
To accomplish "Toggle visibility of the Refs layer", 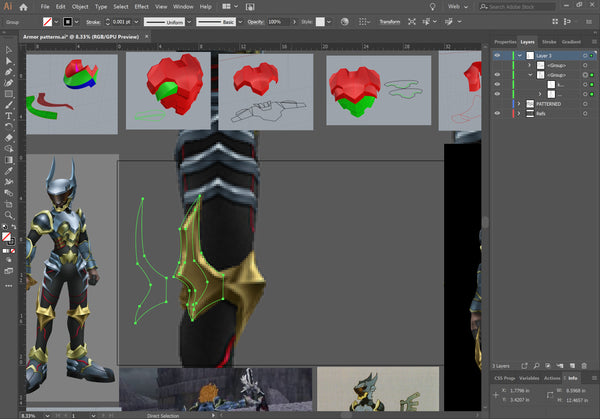I will click(x=497, y=114).
